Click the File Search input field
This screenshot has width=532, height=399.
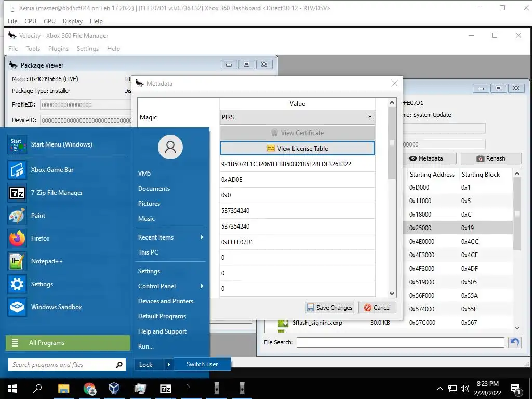(401, 342)
